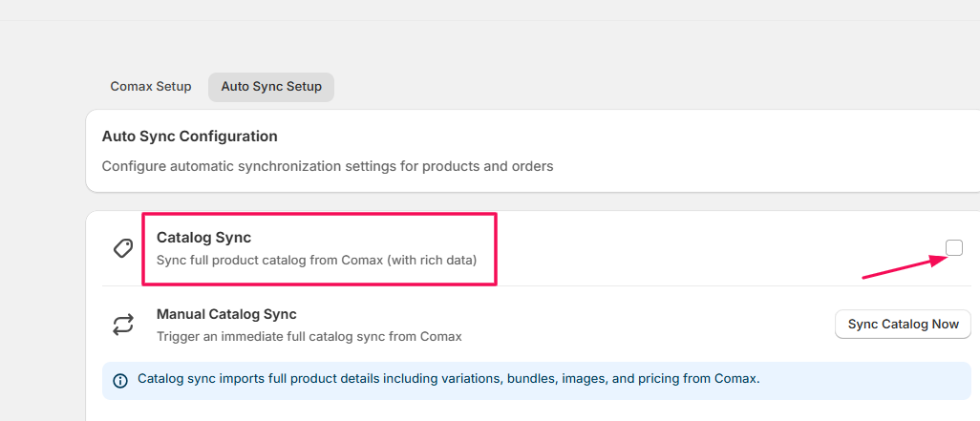980x421 pixels.
Task: Click '(with rich data)' in Catalog Sync description
Action: [432, 260]
